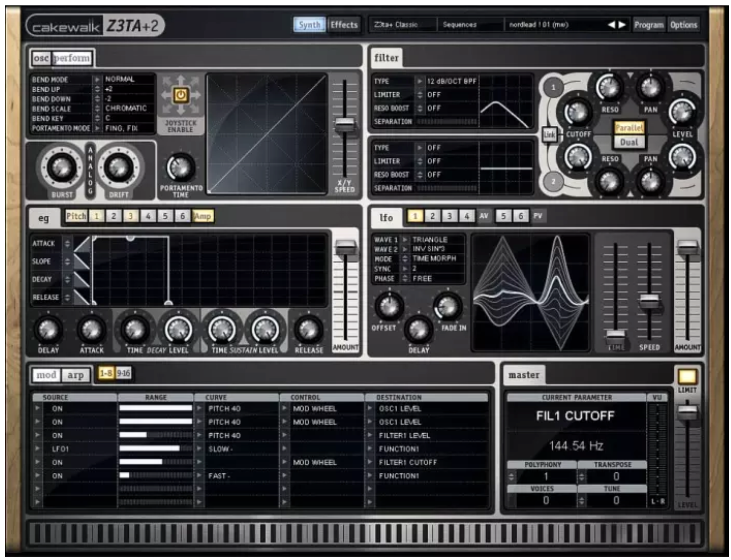Switch to the Synth view
The image size is (731, 560).
[x=310, y=25]
